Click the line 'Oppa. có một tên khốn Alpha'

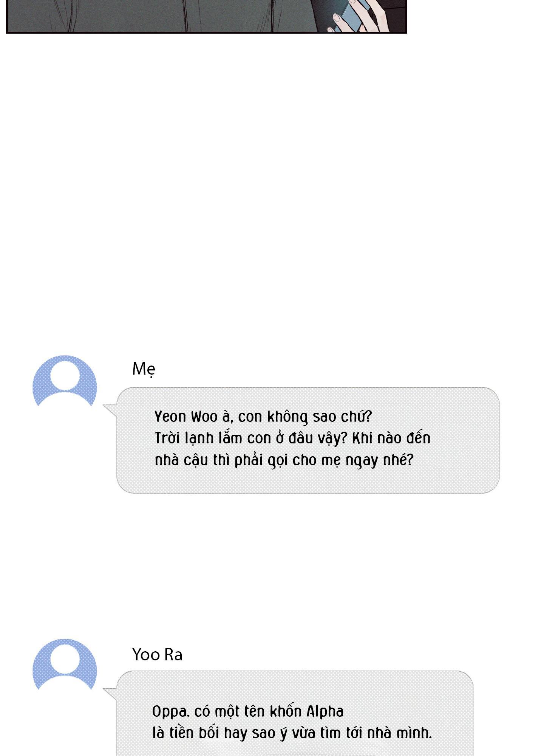coord(248,711)
